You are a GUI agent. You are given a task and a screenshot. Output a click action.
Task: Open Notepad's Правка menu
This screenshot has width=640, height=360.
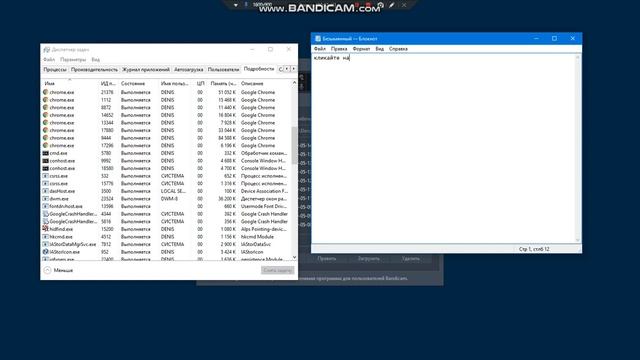click(x=339, y=49)
